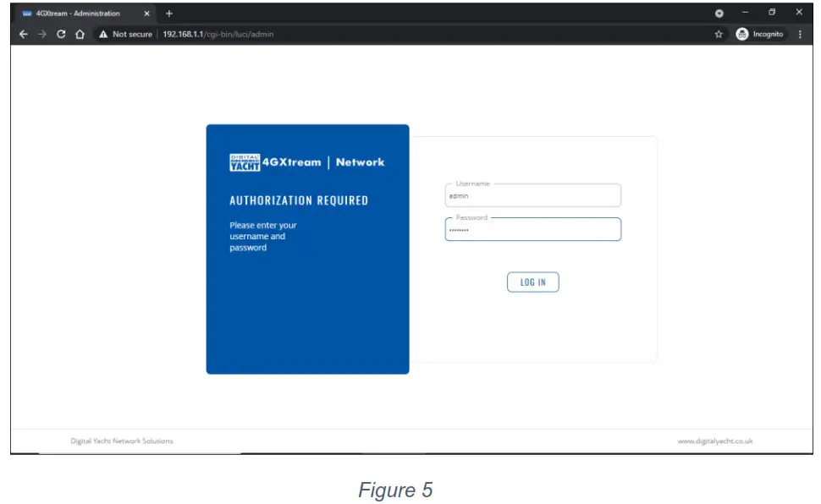821x504 pixels.
Task: Open new tab with plus icon
Action: (x=168, y=14)
